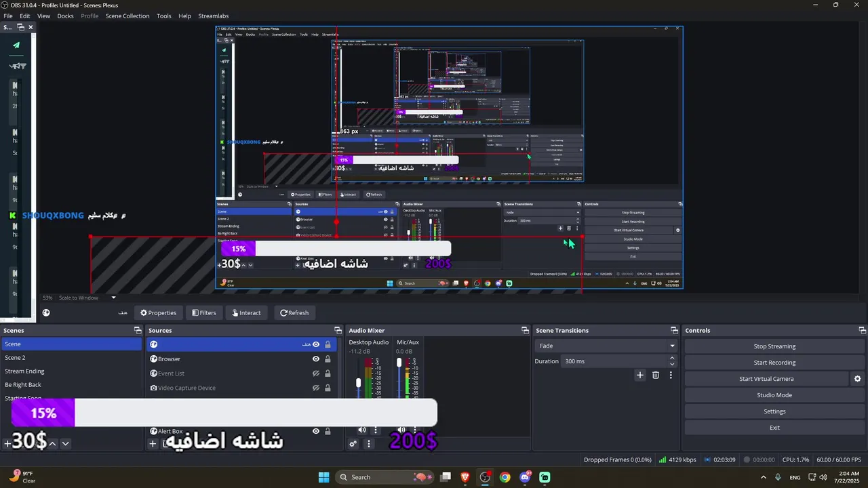Open the Audio Mixer options menu
The height and width of the screenshot is (488, 868).
point(369,444)
